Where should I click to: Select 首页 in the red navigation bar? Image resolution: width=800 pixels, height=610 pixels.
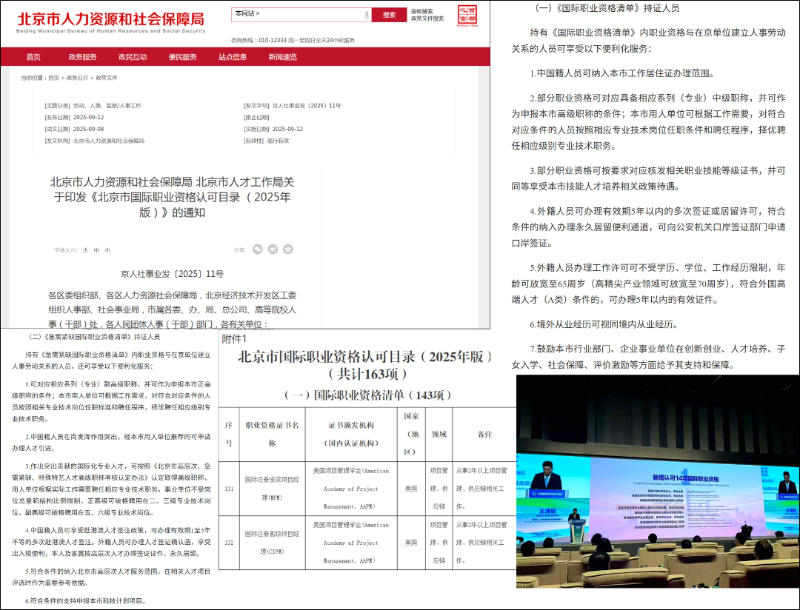coord(34,59)
